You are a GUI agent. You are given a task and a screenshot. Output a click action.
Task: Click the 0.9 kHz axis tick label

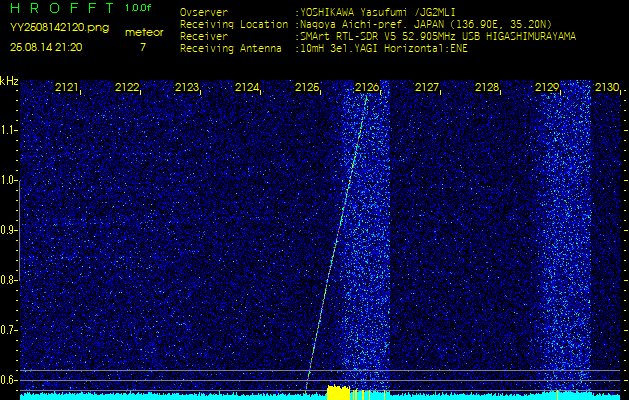pos(8,230)
